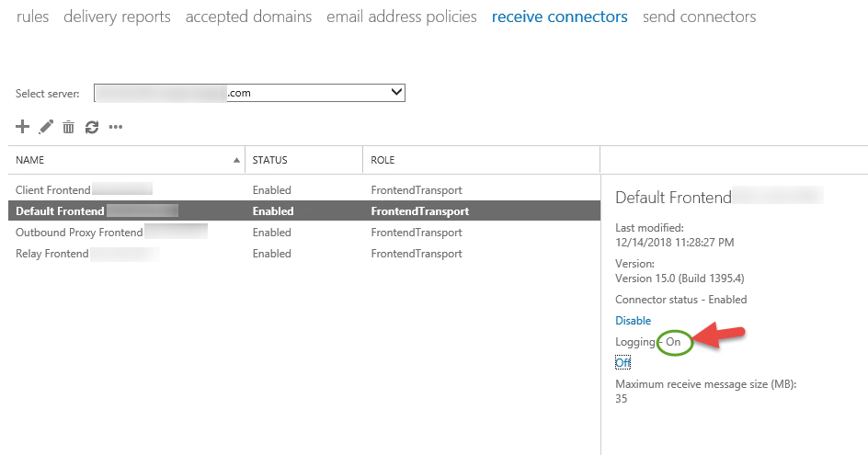Click the plus icon to add connector
Screen dimensions: 868x455
point(23,127)
